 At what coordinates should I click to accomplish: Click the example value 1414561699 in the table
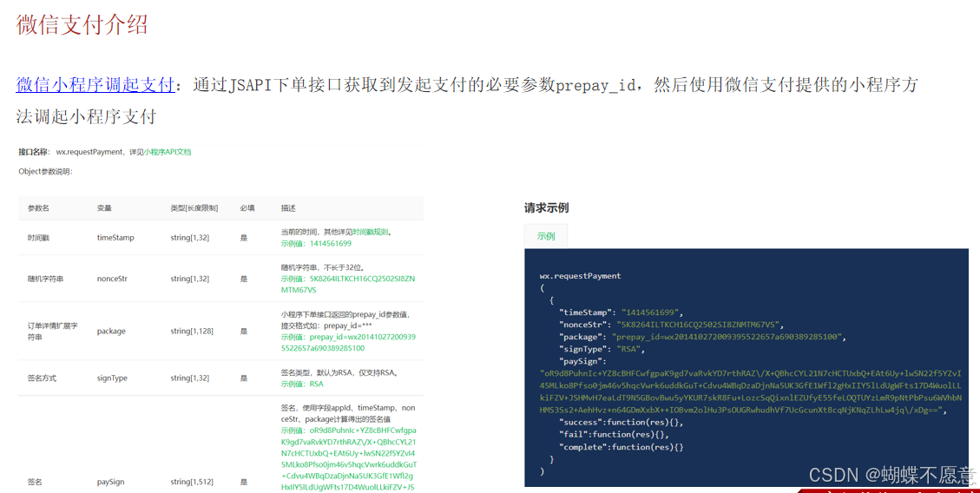point(331,244)
